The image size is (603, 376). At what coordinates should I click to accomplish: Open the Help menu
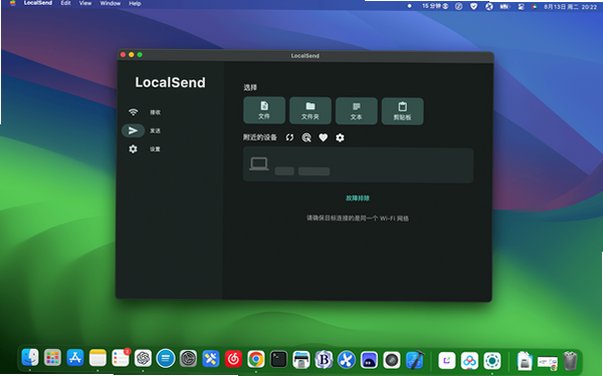click(x=135, y=3)
